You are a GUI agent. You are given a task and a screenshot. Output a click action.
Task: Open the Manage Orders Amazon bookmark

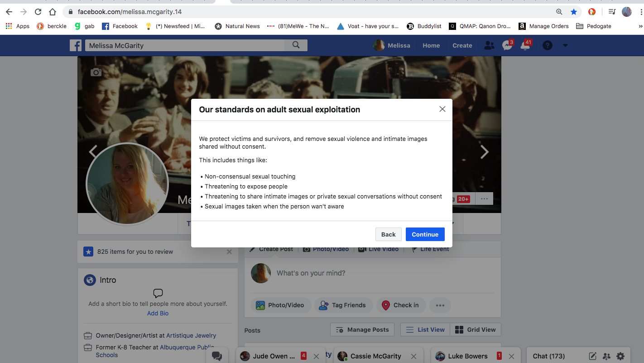543,26
